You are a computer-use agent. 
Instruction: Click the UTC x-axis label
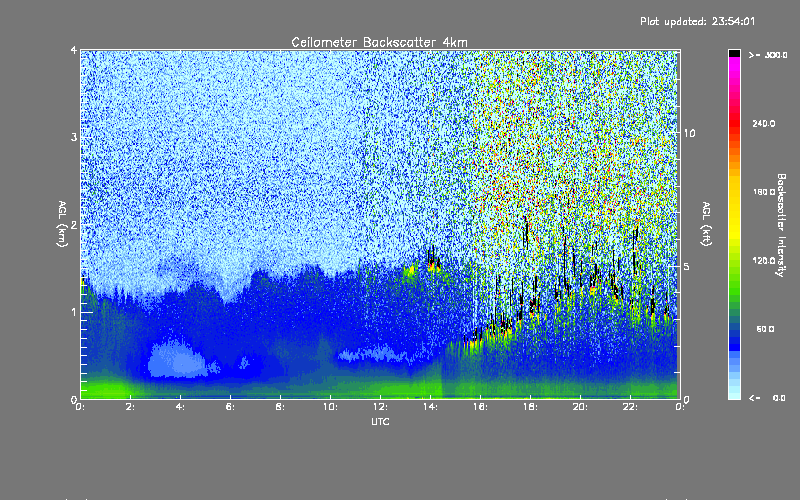tap(380, 421)
